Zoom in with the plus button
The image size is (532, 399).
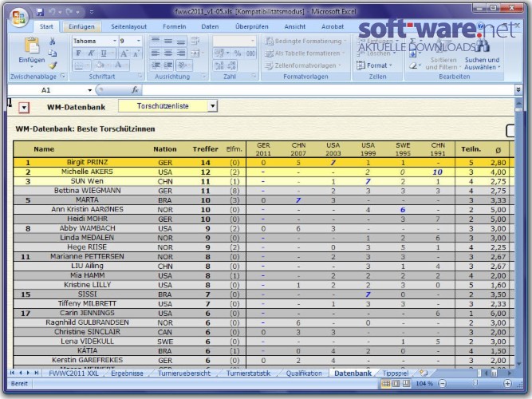pyautogui.click(x=507, y=384)
